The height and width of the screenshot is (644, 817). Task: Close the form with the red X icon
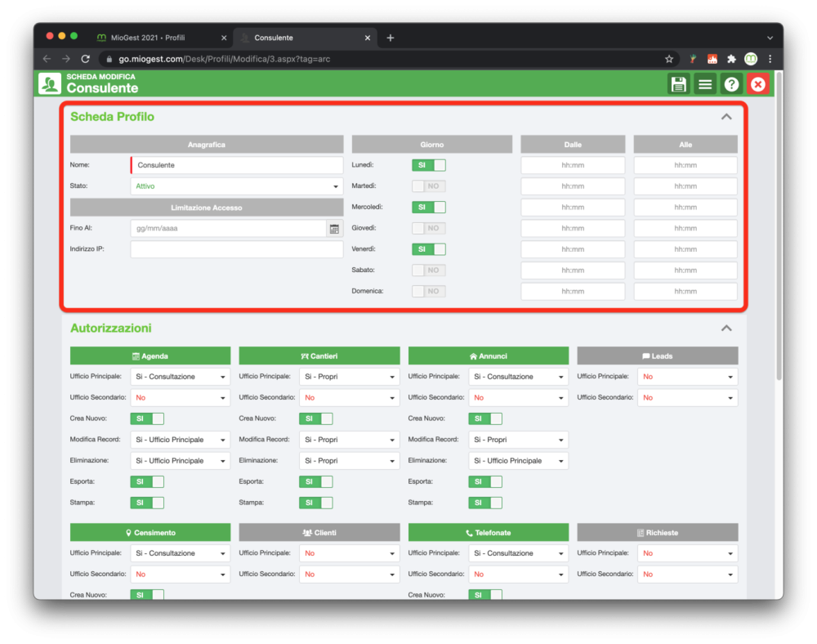point(757,84)
